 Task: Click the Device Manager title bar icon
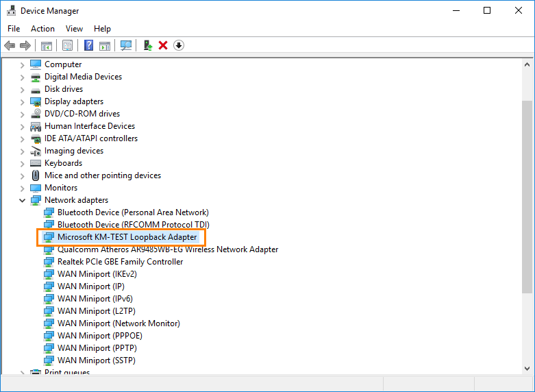click(x=11, y=10)
